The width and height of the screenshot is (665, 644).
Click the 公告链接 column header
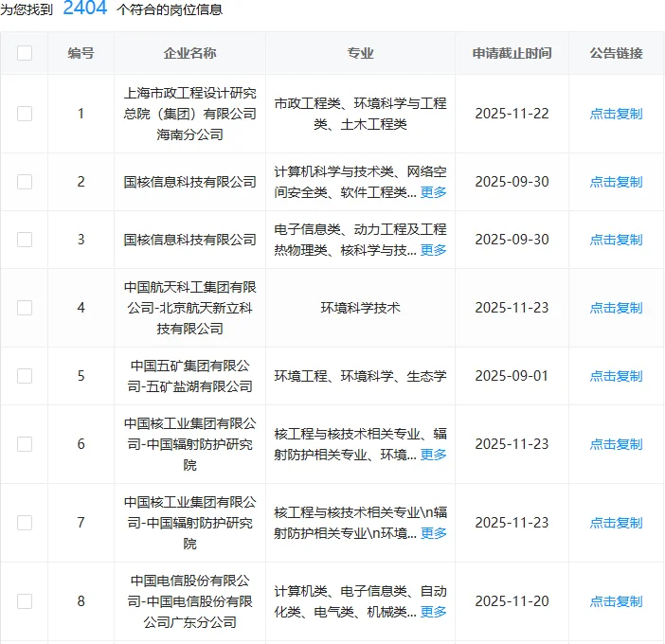point(617,53)
